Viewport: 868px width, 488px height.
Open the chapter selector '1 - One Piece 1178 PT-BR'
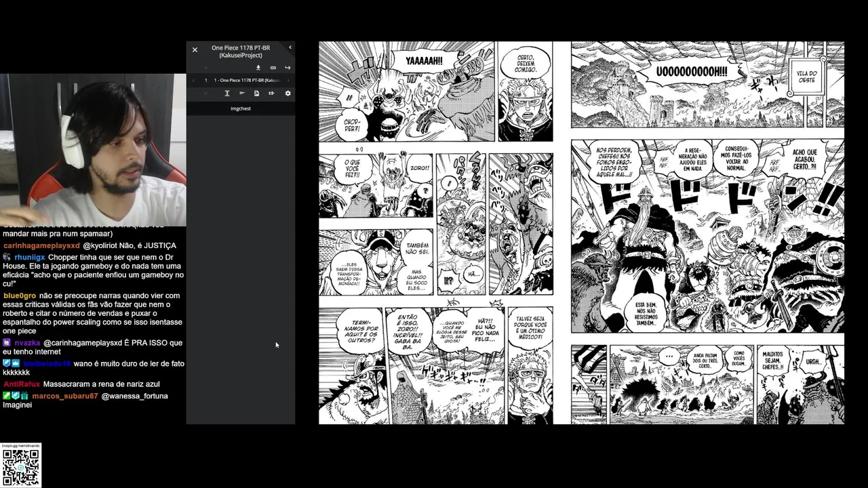tap(247, 80)
